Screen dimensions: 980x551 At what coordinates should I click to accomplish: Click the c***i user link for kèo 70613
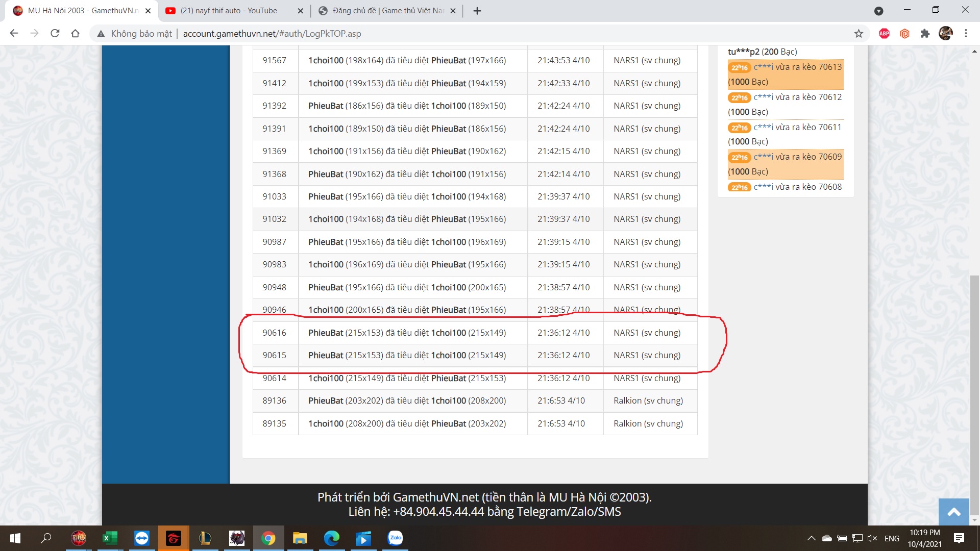pyautogui.click(x=763, y=67)
